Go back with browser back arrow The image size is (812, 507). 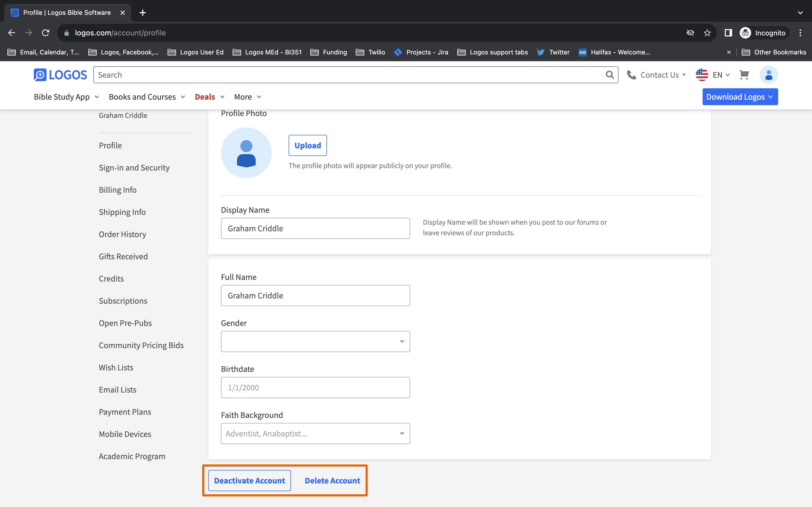tap(11, 33)
